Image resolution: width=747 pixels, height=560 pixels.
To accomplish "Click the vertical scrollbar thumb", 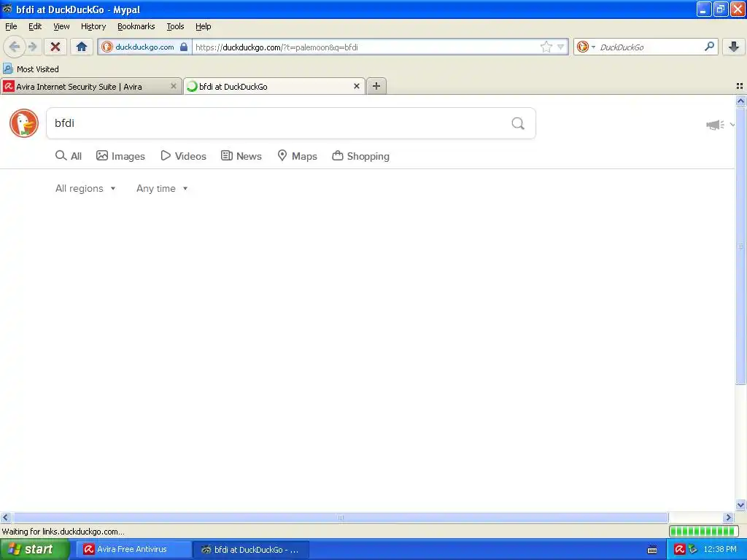I will 740,245.
